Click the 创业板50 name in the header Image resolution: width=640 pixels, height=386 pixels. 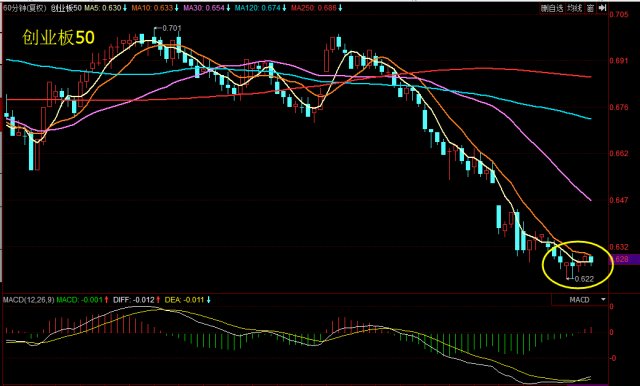click(67, 8)
